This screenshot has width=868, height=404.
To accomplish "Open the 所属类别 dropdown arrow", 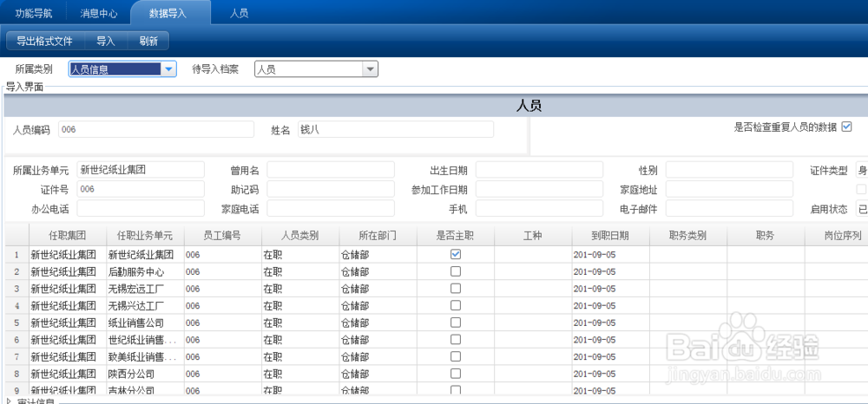I will point(168,69).
